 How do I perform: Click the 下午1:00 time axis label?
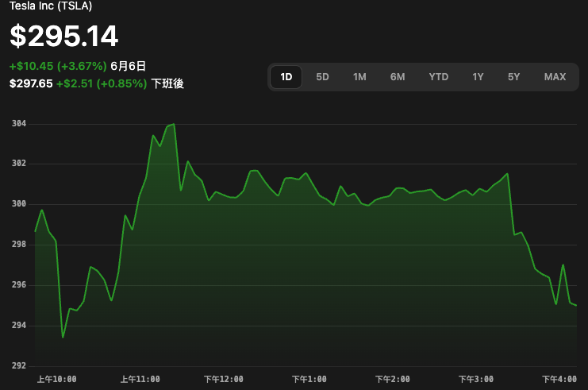309,380
